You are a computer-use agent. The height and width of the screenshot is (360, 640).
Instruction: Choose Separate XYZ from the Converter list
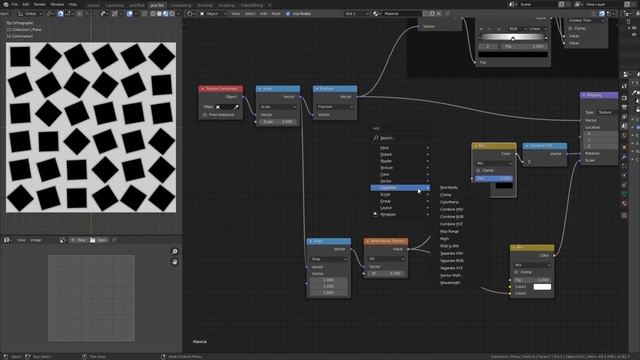451,268
